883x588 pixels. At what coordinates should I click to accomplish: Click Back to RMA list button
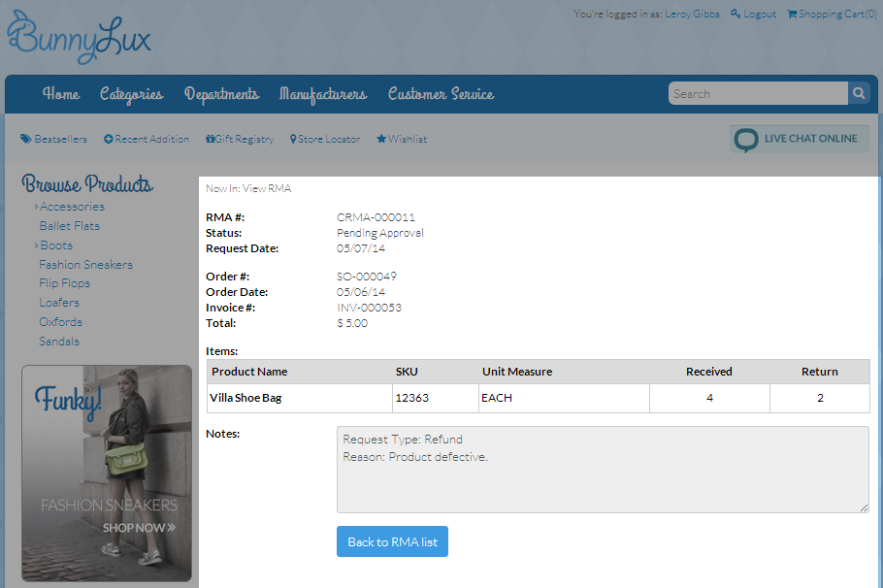click(x=392, y=541)
